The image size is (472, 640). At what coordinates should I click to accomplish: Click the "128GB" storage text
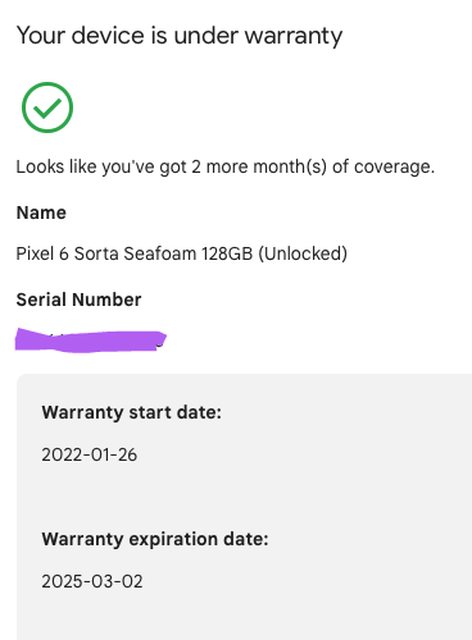click(x=227, y=253)
